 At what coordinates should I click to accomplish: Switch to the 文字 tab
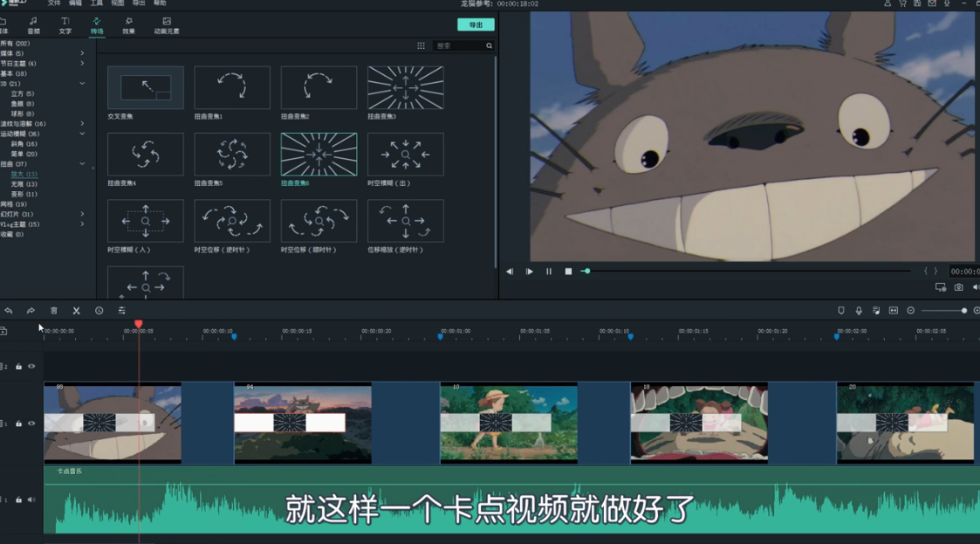[65, 25]
